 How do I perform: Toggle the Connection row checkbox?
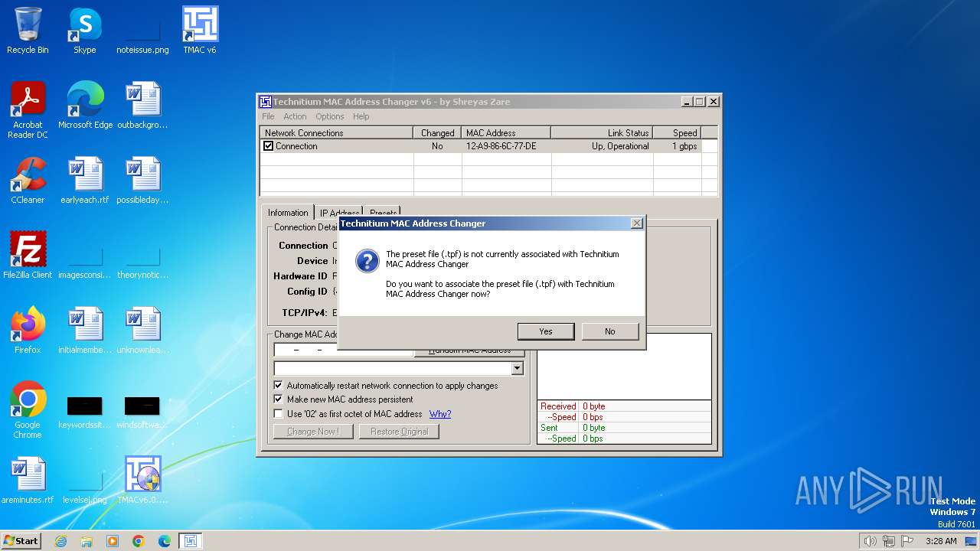[268, 146]
